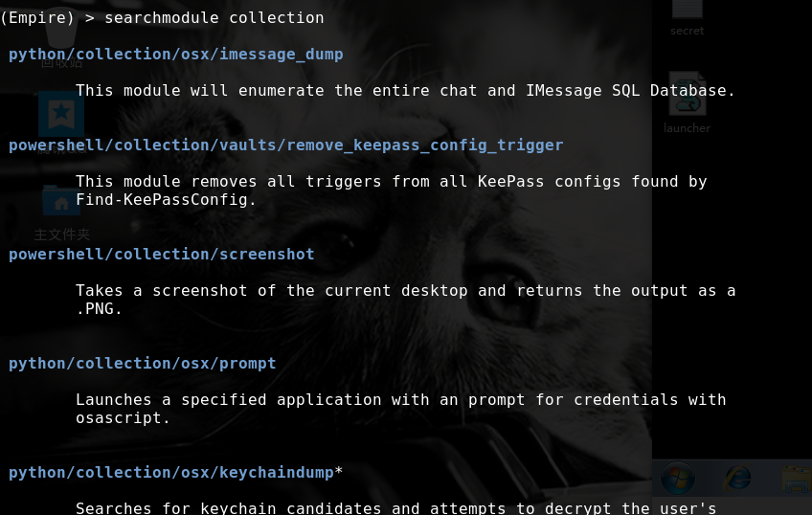Launch Internet Explorer from the taskbar
Viewport: 812px width, 515px height.
737,477
